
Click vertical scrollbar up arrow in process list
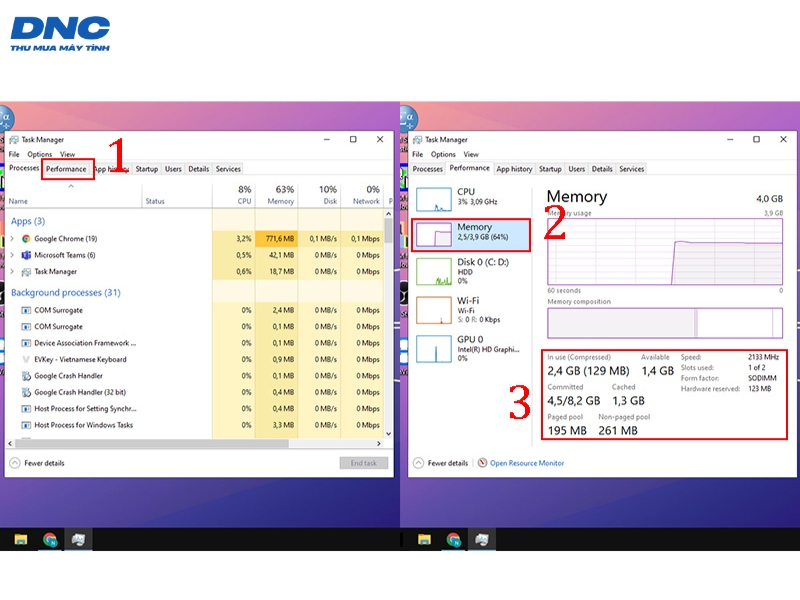[x=389, y=214]
